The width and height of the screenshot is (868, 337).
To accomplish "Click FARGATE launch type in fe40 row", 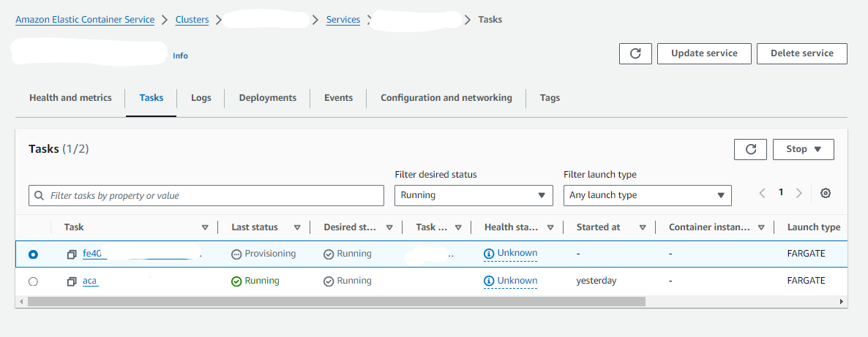I will [x=806, y=254].
